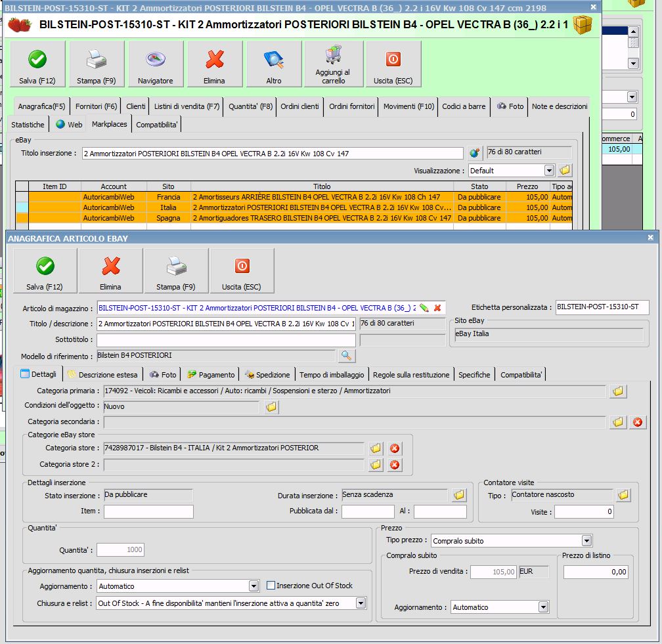Click folder icon for Categoria store 2
This screenshot has height=644, width=662.
pos(376,465)
